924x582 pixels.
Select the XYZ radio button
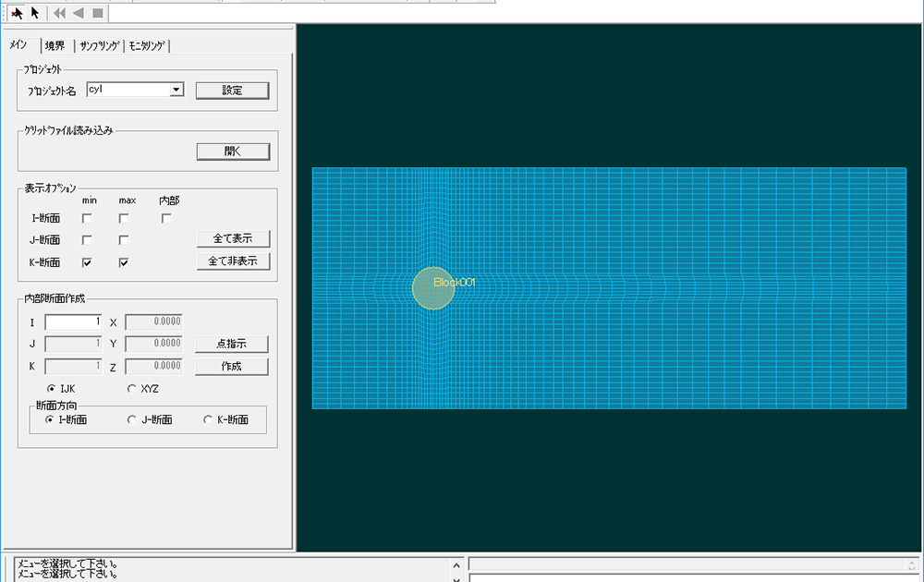[x=131, y=389]
